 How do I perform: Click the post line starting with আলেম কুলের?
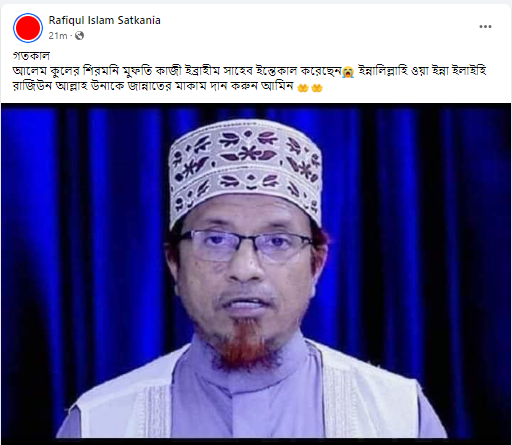click(249, 71)
